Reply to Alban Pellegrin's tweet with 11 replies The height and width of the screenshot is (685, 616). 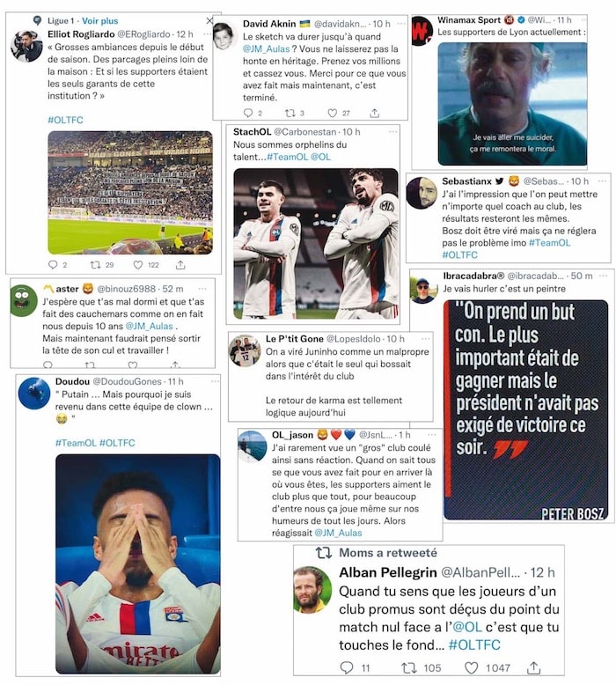(347, 667)
